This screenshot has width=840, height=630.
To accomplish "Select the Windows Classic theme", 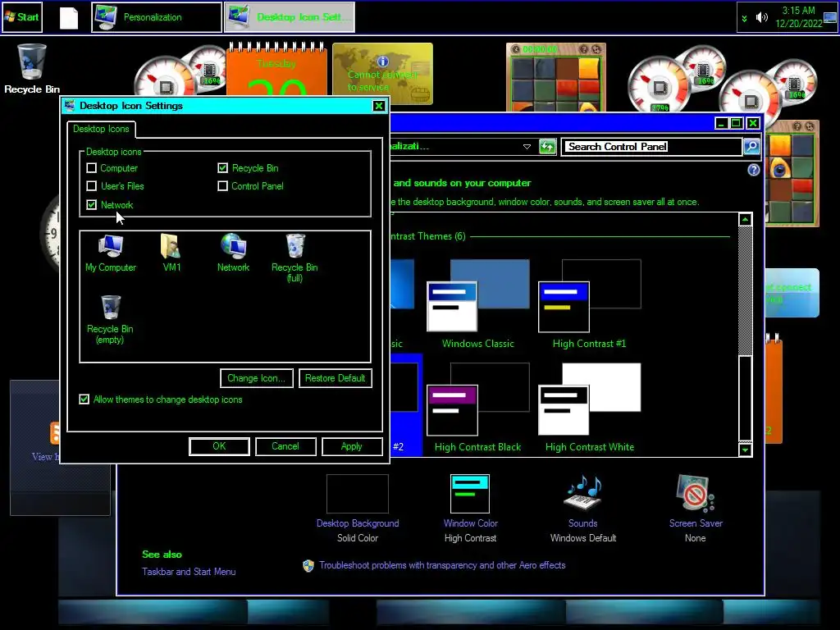I will pyautogui.click(x=478, y=304).
